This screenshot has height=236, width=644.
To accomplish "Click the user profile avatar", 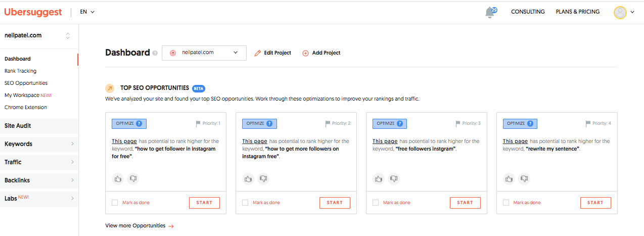I will click(620, 12).
